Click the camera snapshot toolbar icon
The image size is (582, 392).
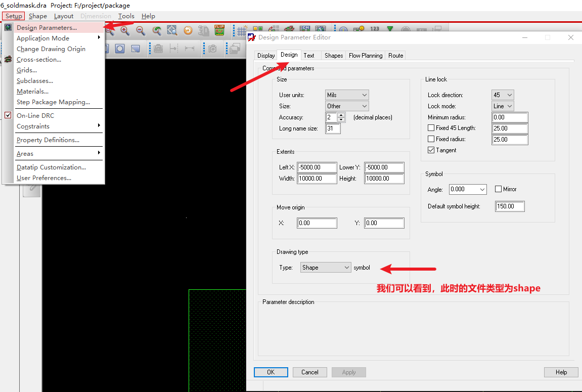pos(213,49)
